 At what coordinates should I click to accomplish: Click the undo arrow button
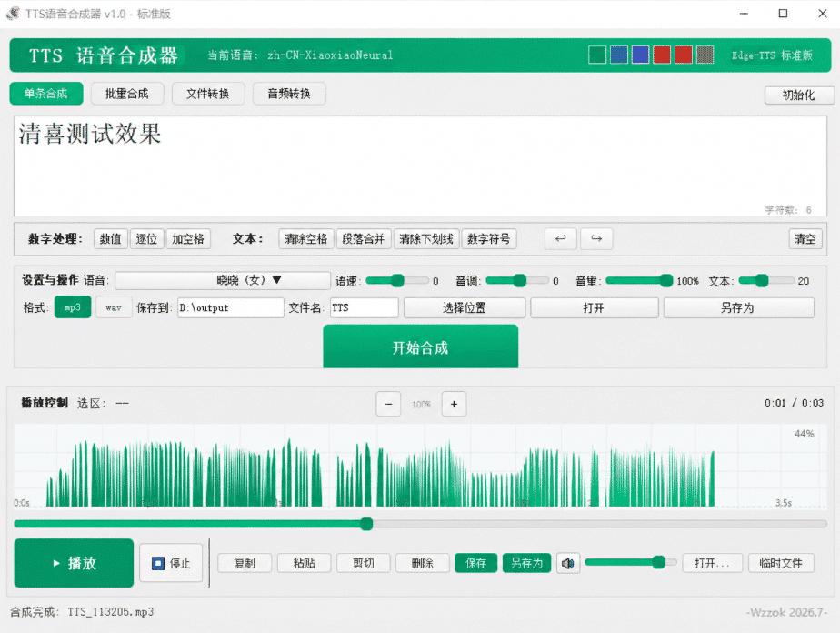point(560,239)
